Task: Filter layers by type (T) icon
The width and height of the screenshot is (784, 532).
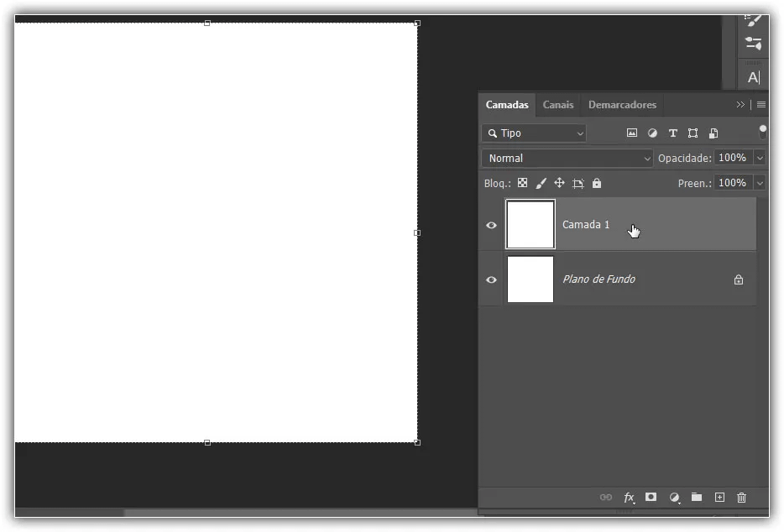Action: click(672, 133)
